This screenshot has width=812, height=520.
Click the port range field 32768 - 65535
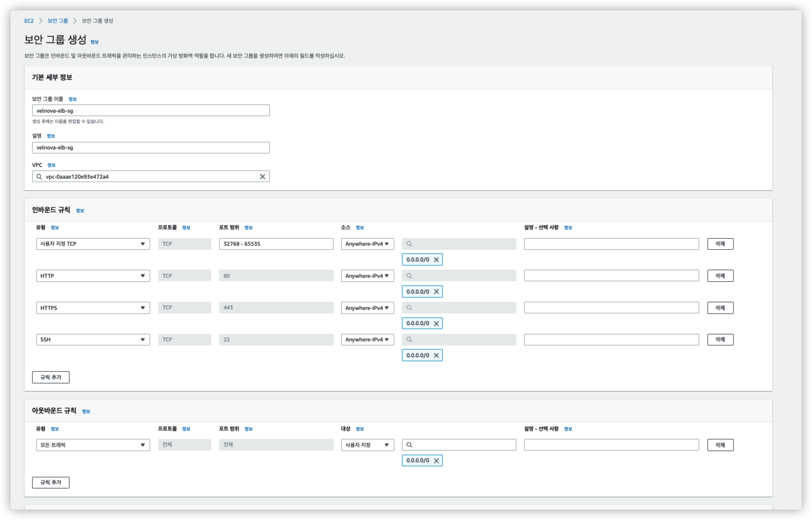pyautogui.click(x=276, y=244)
